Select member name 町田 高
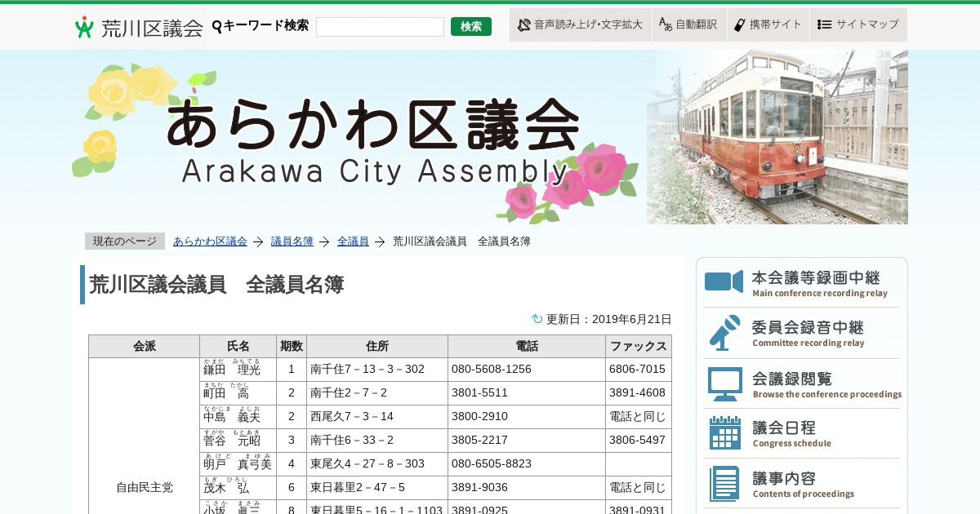Screen dimensions: 980x514 point(226,392)
